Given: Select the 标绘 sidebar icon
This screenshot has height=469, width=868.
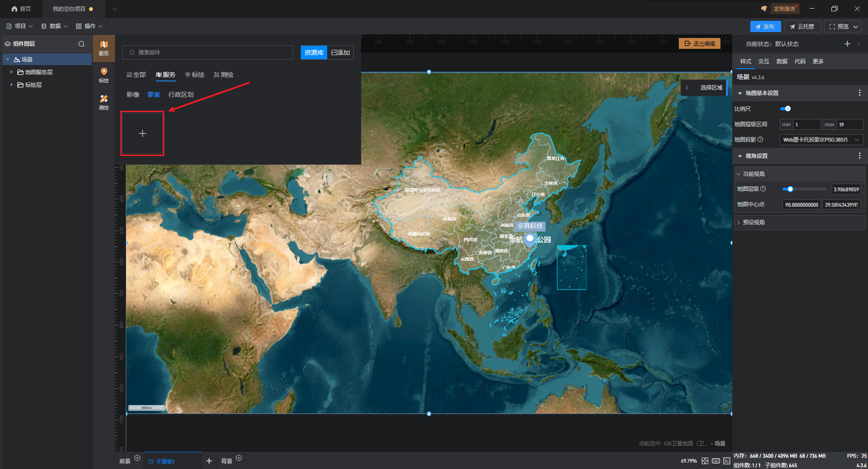Looking at the screenshot, I should coord(104,75).
